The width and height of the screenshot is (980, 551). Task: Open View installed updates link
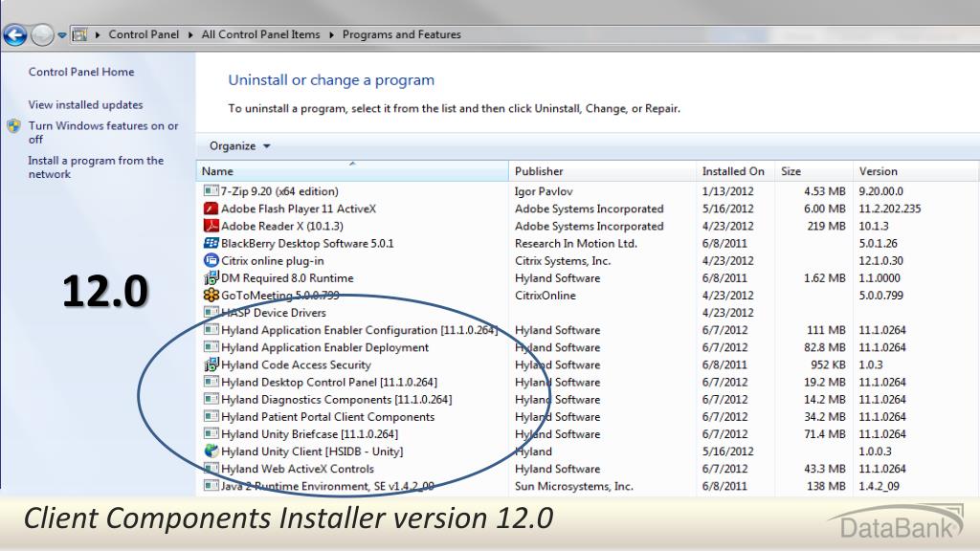(85, 105)
